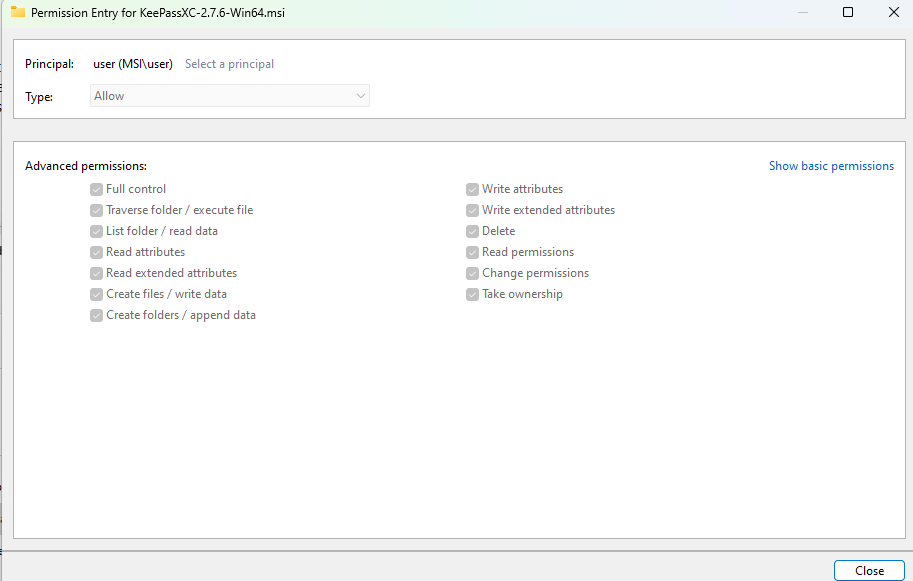Toggle Read permissions checkbox
The height and width of the screenshot is (581, 913).
click(x=472, y=252)
